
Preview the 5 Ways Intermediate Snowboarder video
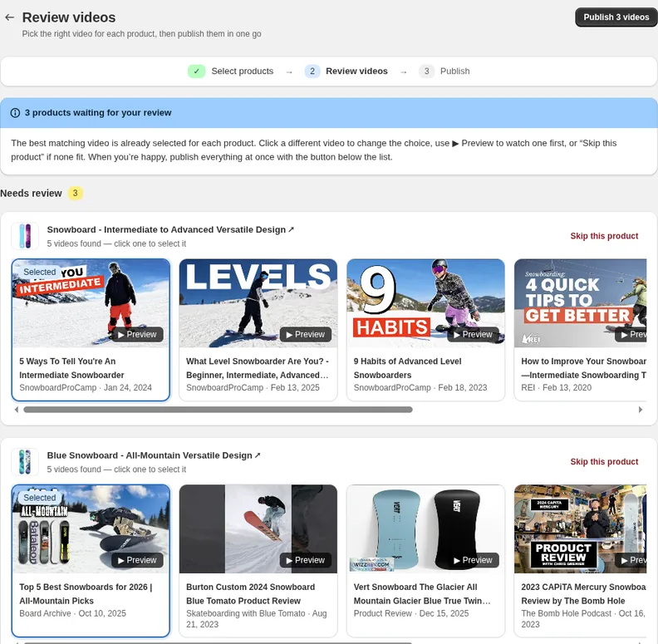137,335
